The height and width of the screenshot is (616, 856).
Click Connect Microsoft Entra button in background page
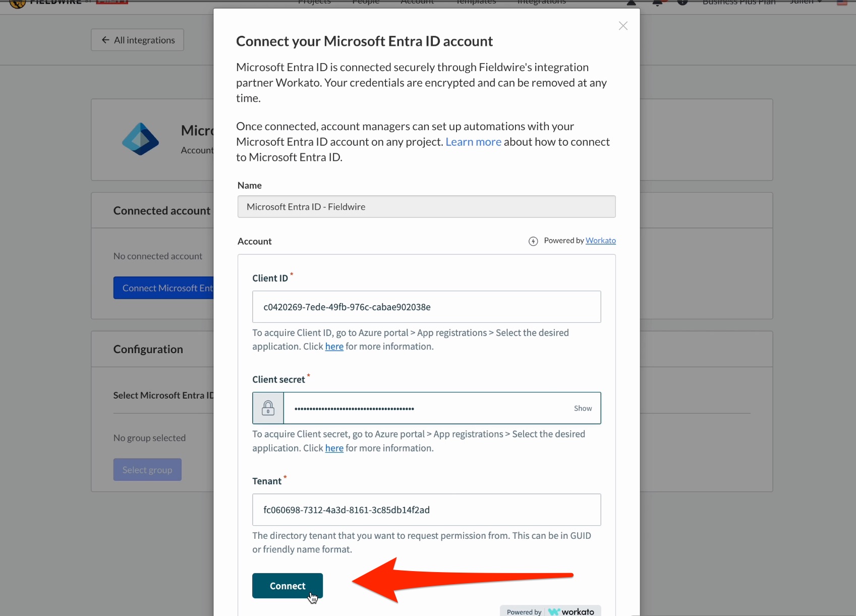(164, 288)
